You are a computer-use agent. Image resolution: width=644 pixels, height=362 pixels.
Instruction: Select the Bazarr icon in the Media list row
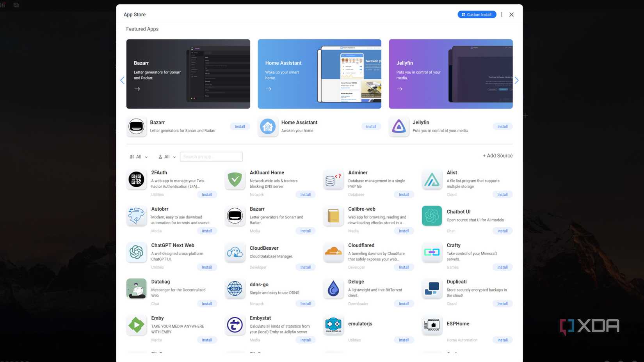(x=235, y=216)
